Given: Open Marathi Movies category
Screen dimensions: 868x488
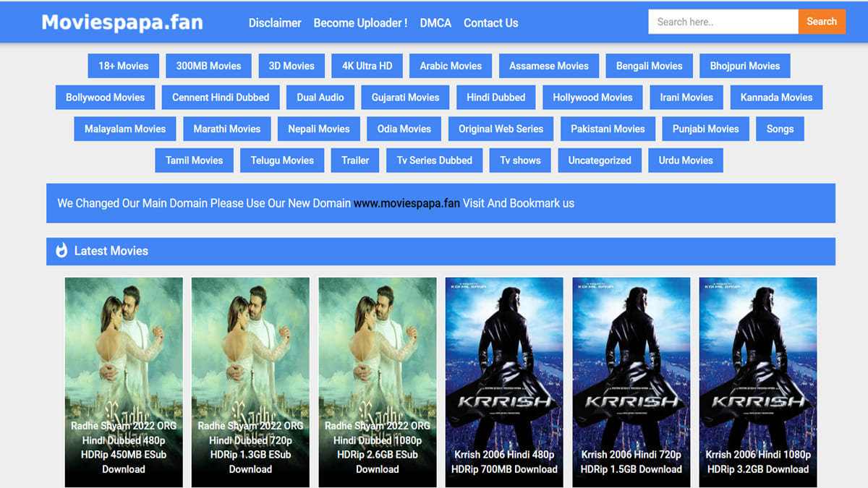Looking at the screenshot, I should click(x=227, y=129).
